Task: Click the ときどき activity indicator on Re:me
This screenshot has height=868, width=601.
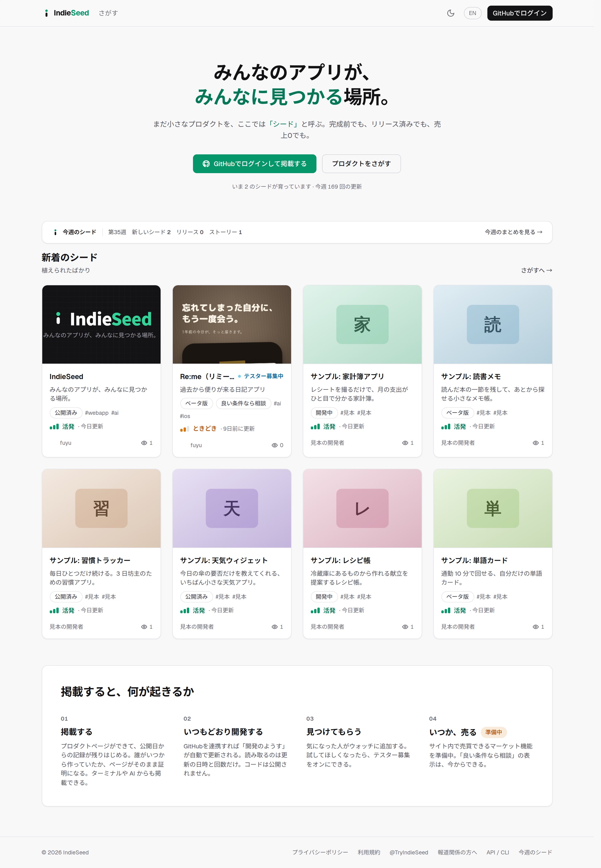Action: coord(198,429)
